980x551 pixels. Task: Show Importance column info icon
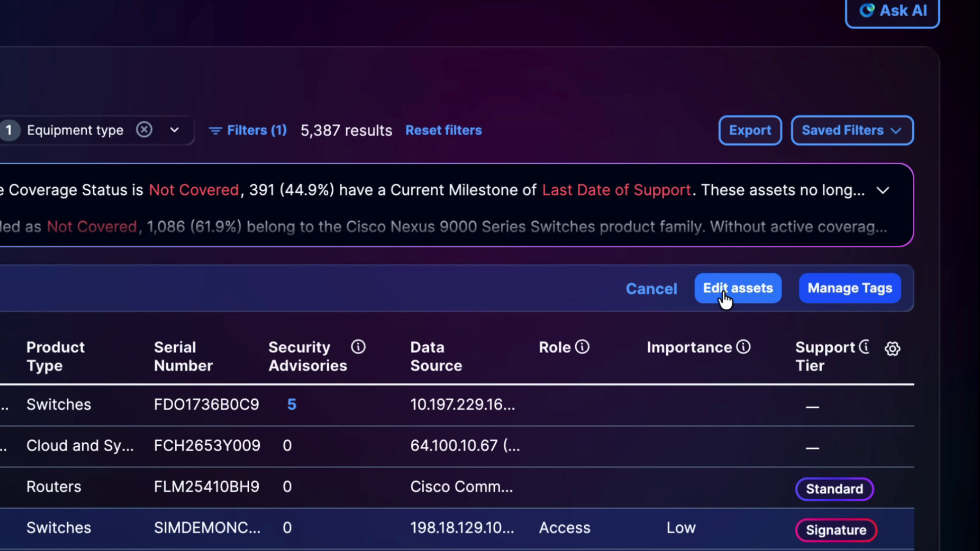click(744, 347)
